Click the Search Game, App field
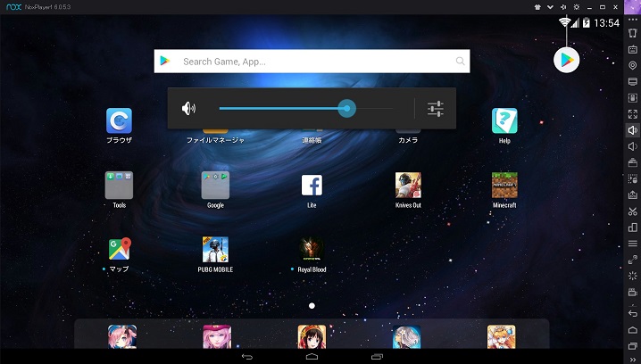This screenshot has width=641, height=364. pos(312,62)
